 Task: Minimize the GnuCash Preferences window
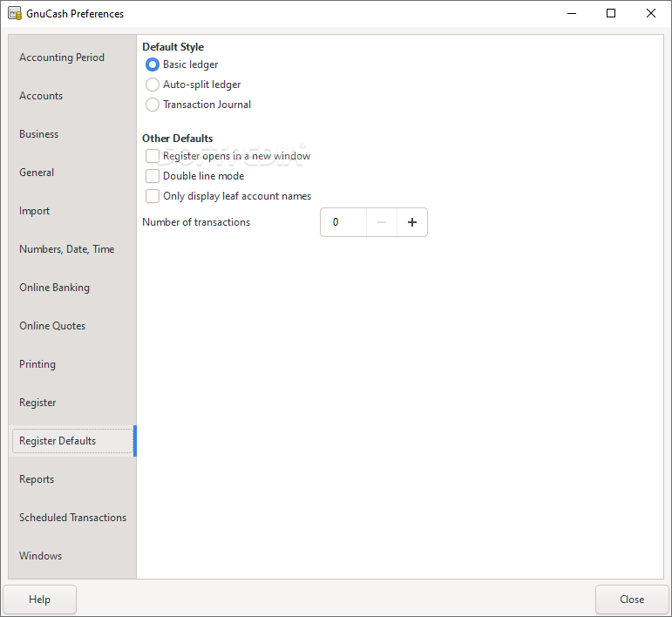572,13
